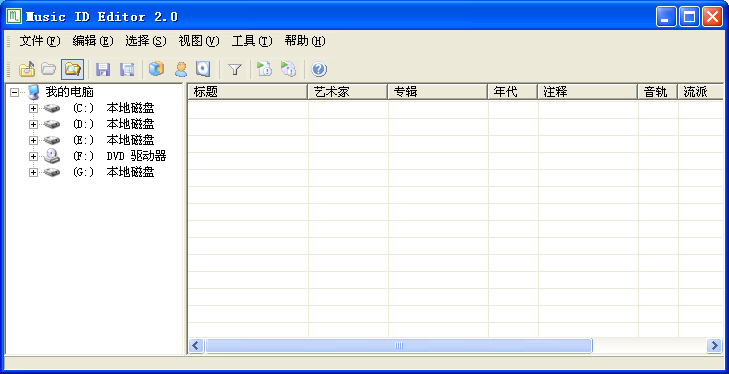This screenshot has width=729, height=374.
Task: Click the album CD case icon
Action: point(203,69)
